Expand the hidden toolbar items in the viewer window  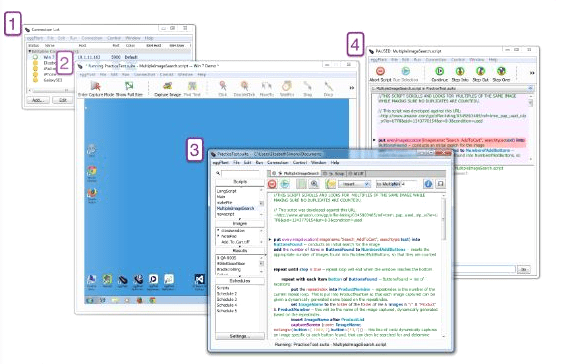click(x=352, y=88)
